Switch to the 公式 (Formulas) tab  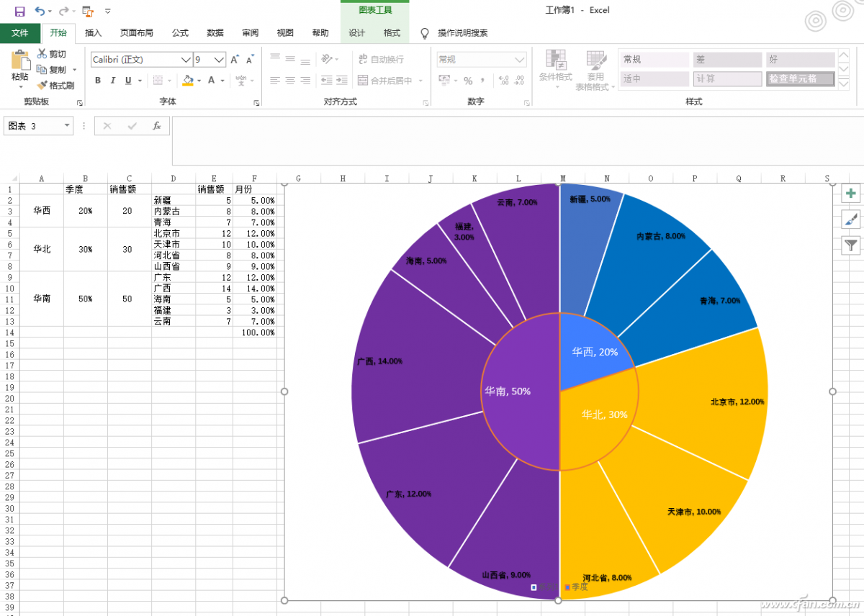click(x=180, y=33)
